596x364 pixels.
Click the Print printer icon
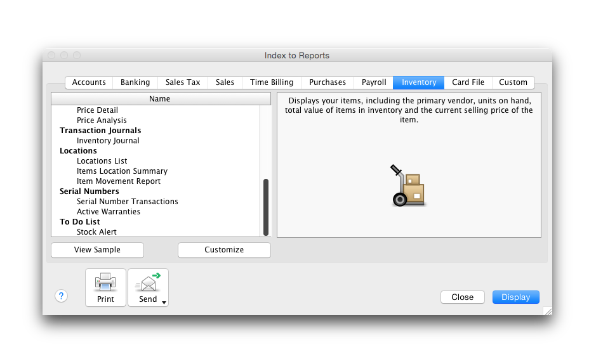tap(105, 282)
